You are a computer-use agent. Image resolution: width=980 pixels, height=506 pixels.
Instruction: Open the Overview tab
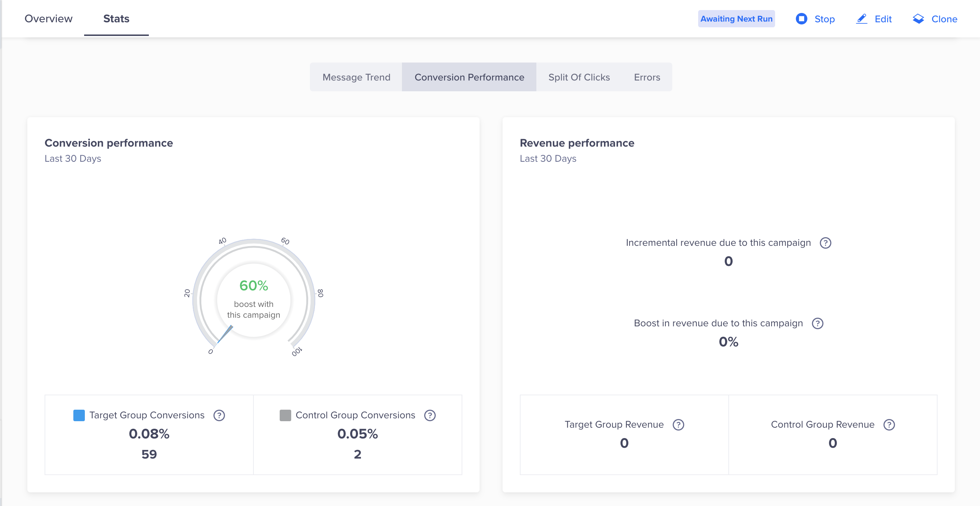(48, 19)
